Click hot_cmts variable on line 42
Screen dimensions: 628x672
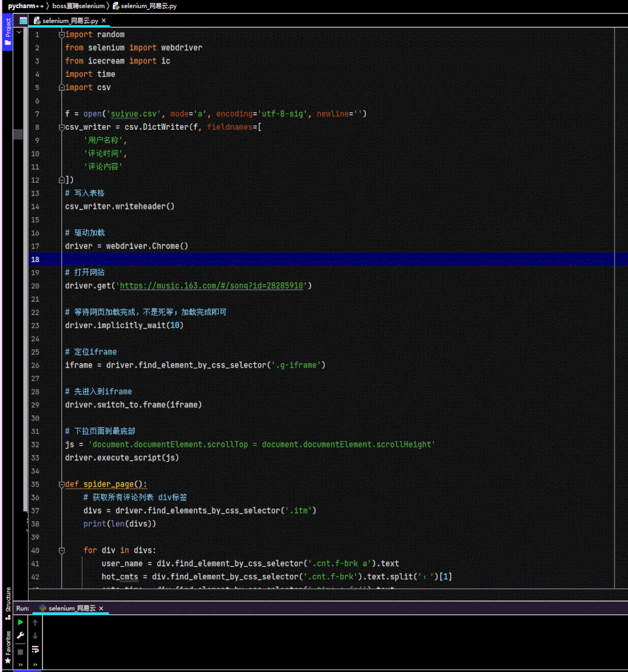(x=120, y=577)
